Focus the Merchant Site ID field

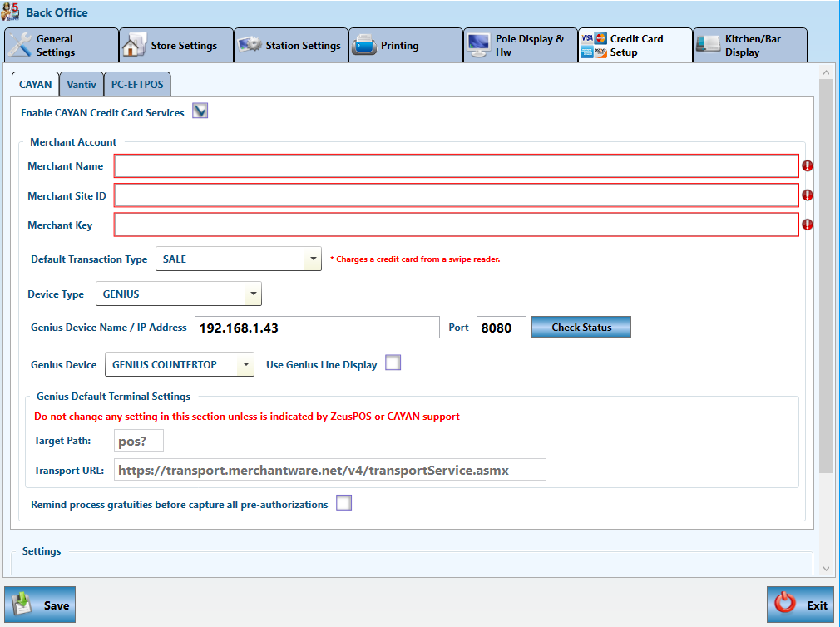(457, 195)
